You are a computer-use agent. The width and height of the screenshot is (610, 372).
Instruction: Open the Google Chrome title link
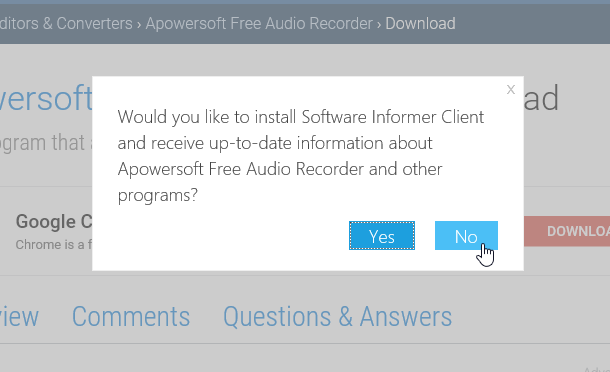pos(54,221)
